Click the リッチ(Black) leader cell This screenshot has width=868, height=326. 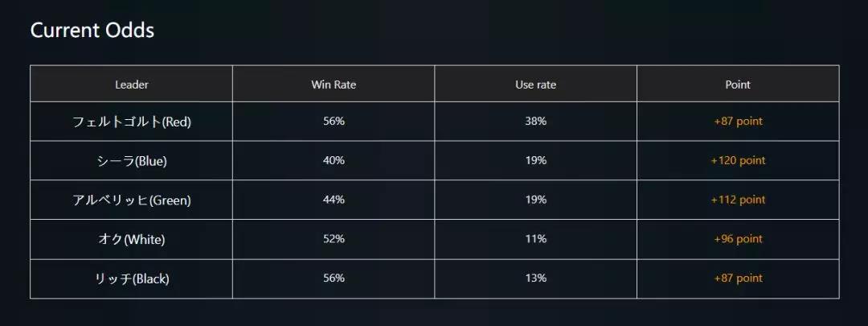coord(132,279)
